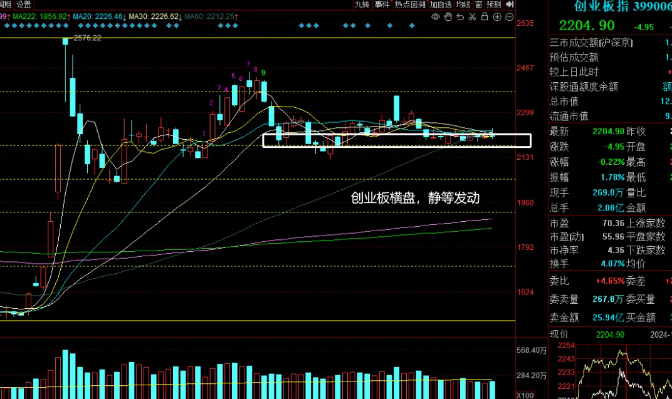Toggle the 均线 moving average display
672x399 pixels.
point(463,4)
